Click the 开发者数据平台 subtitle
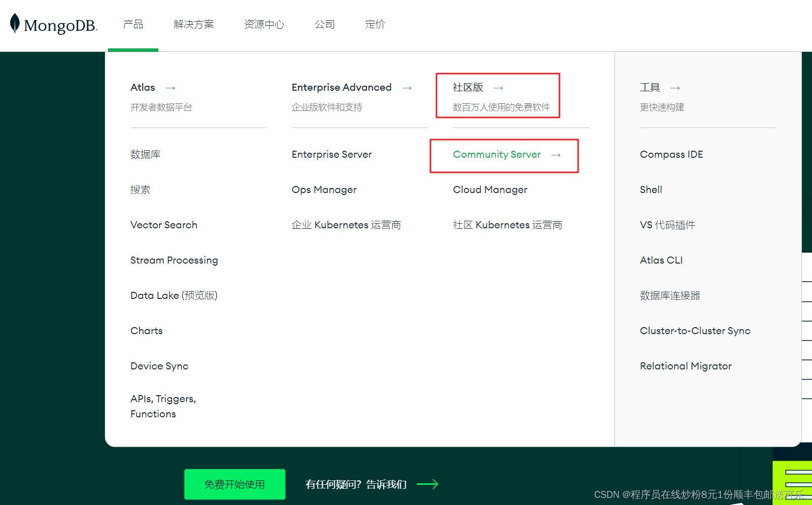The width and height of the screenshot is (812, 505). click(161, 107)
